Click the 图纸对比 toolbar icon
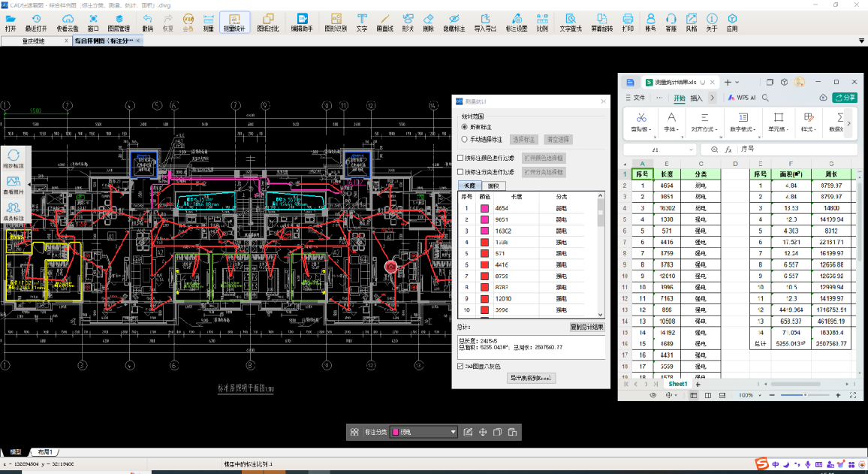868x474 pixels. 268,23
